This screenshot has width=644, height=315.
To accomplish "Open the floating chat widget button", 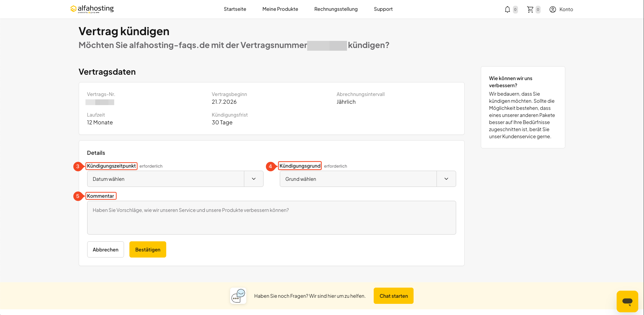I will click(627, 301).
